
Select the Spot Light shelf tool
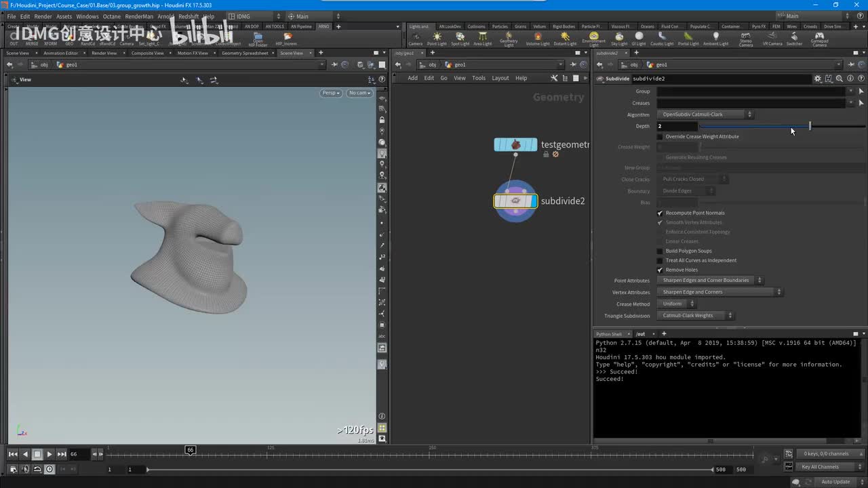point(460,39)
